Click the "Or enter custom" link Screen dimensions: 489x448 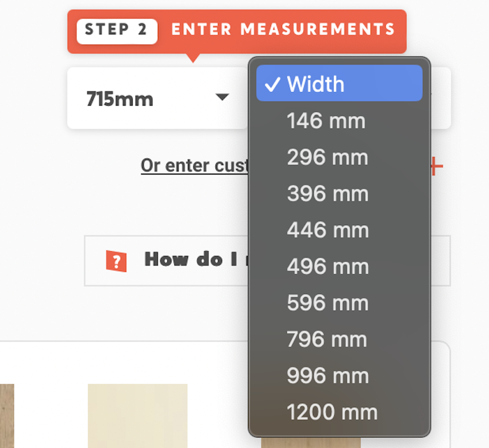[x=194, y=166]
